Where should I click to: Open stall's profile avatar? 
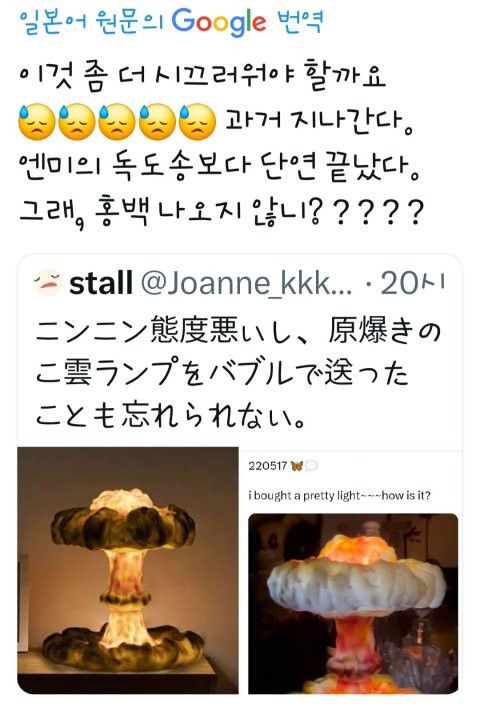(48, 282)
